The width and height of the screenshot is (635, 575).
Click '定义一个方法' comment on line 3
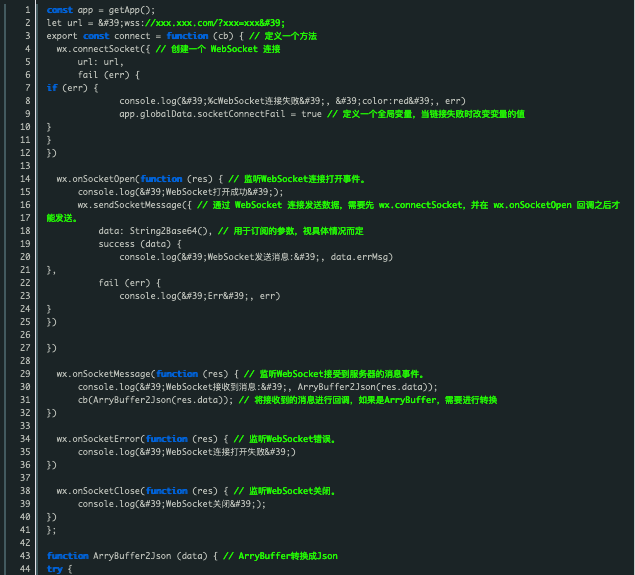[290, 36]
